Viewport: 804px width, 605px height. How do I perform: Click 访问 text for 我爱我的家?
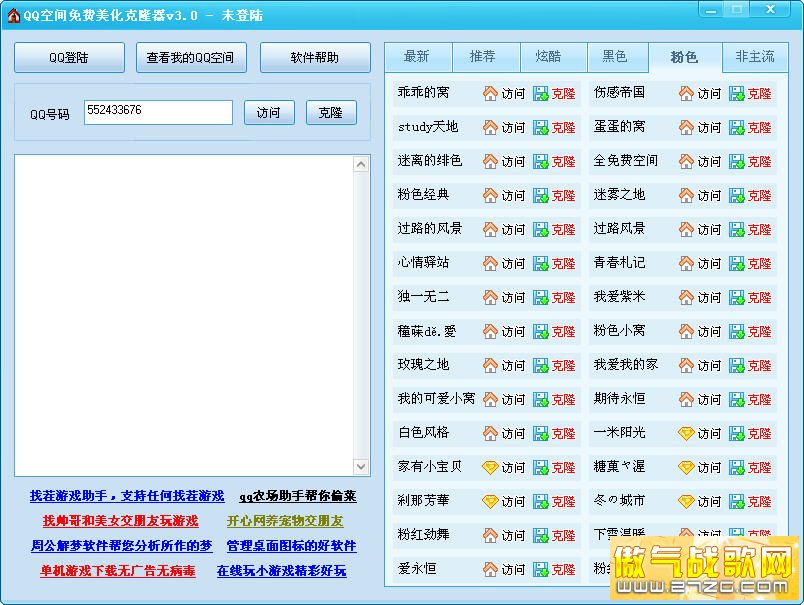pos(710,366)
